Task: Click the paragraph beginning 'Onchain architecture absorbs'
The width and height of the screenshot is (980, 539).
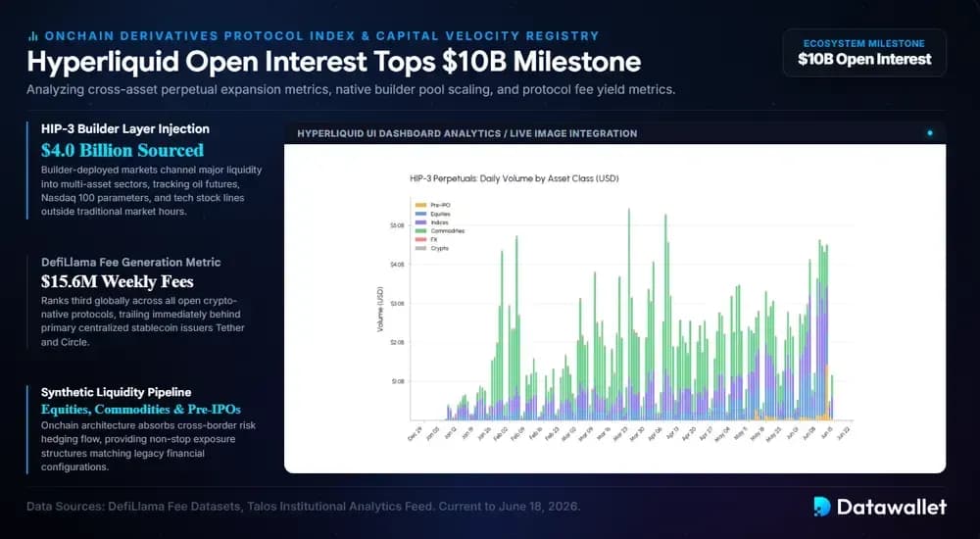Action: point(149,446)
